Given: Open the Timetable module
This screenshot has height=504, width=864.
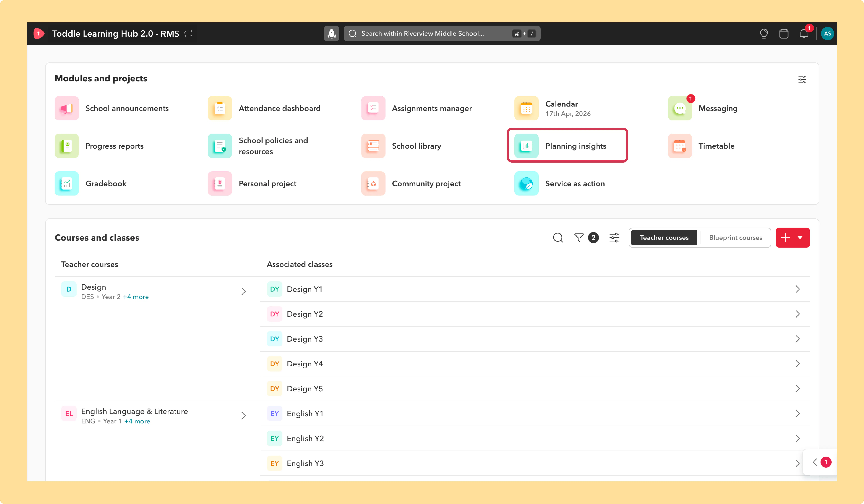Looking at the screenshot, I should [701, 146].
